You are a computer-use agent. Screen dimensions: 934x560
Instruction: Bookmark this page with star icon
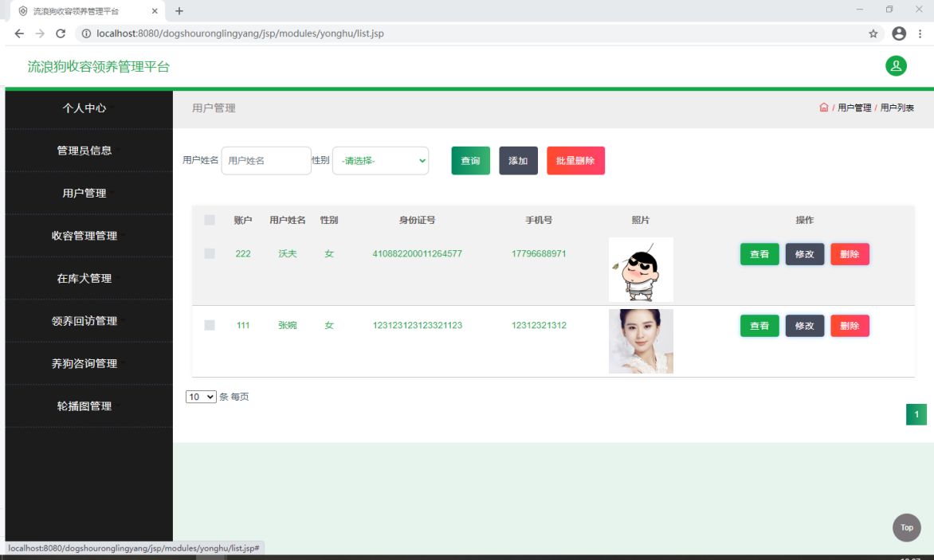[x=873, y=33]
